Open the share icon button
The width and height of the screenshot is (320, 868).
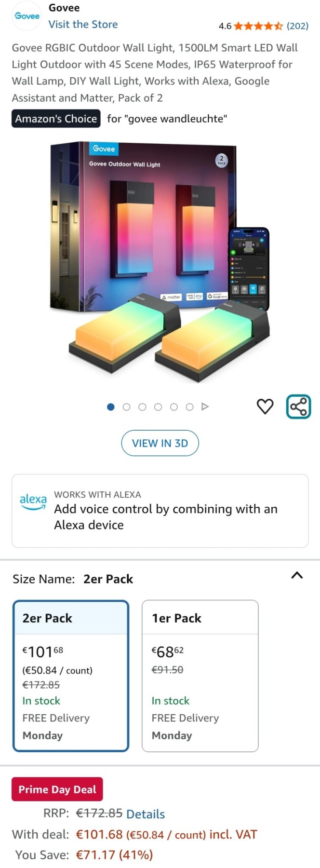click(x=299, y=407)
